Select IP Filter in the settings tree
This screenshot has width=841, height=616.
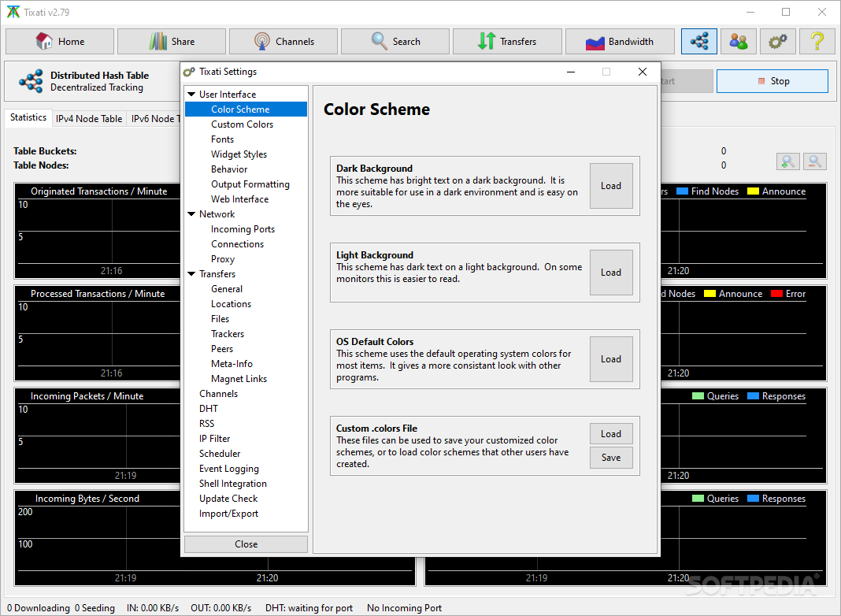[x=214, y=439]
